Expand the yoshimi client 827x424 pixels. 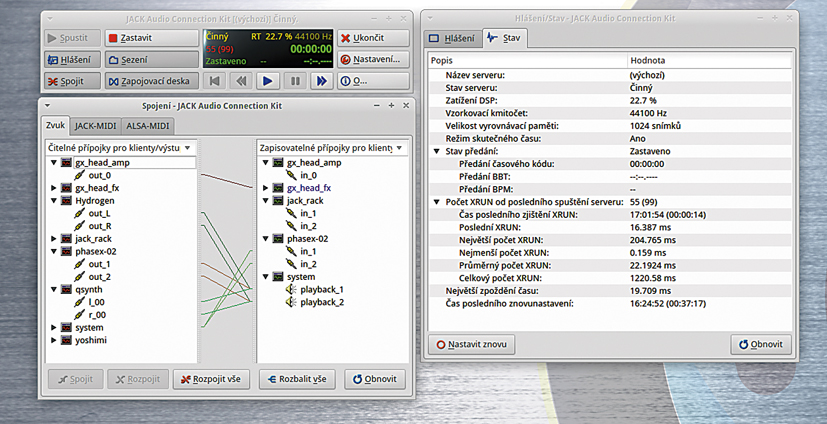[x=54, y=340]
